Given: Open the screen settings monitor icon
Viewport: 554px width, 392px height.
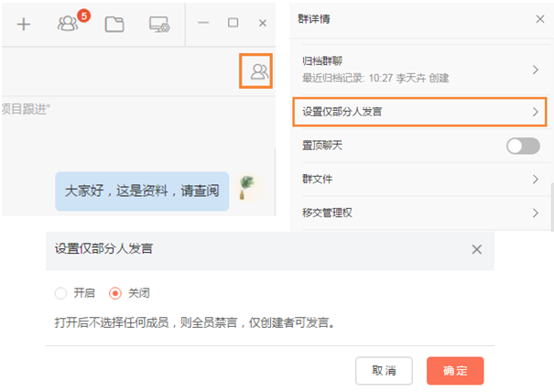Looking at the screenshot, I should [x=159, y=24].
